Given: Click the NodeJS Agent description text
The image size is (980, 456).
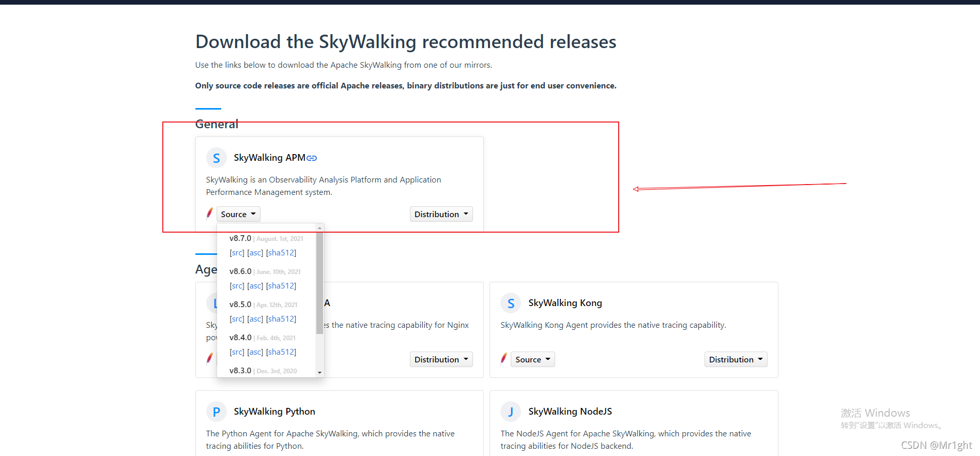Looking at the screenshot, I should [626, 440].
